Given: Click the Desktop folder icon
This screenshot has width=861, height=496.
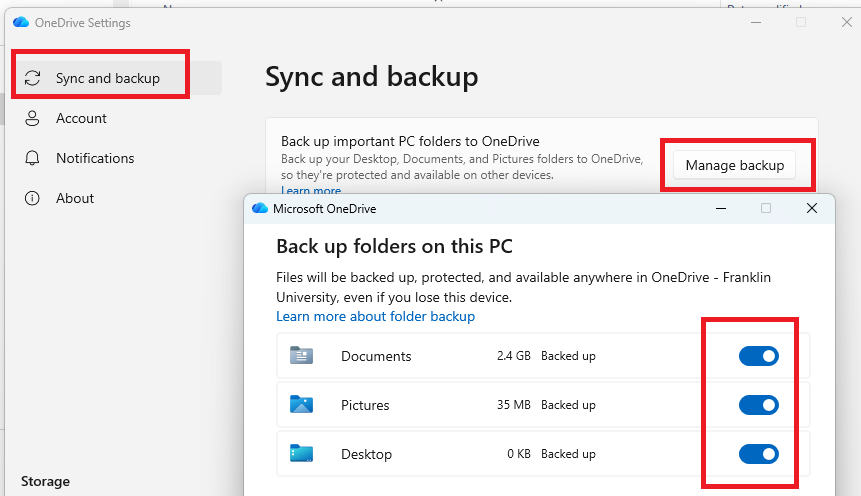Looking at the screenshot, I should click(x=301, y=453).
